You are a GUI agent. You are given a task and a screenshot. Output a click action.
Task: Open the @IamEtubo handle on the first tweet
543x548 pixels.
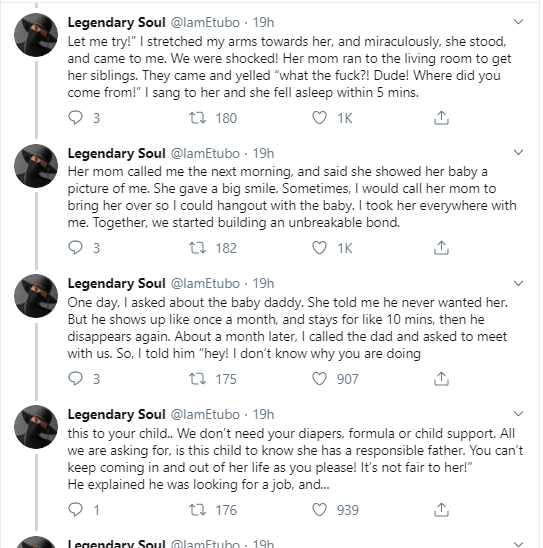(205, 22)
